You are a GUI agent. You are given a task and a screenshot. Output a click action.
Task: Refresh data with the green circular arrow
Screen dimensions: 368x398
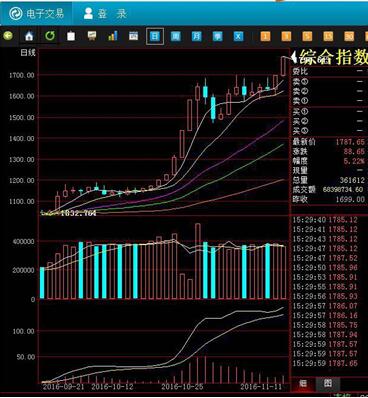[x=50, y=36]
